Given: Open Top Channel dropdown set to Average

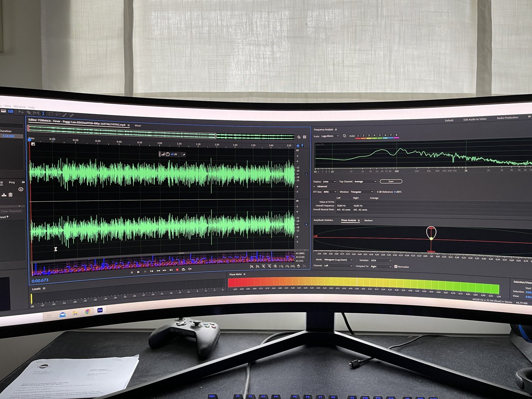Looking at the screenshot, I should (365, 181).
